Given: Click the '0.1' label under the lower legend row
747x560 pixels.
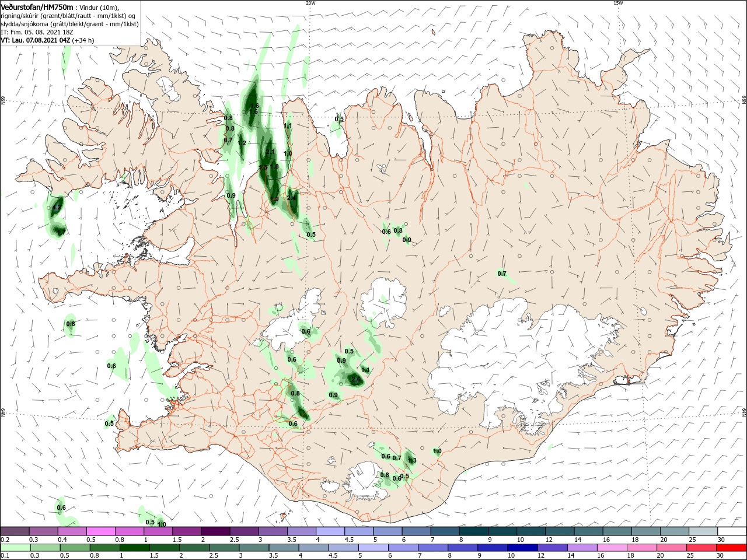Looking at the screenshot, I should tap(5, 556).
